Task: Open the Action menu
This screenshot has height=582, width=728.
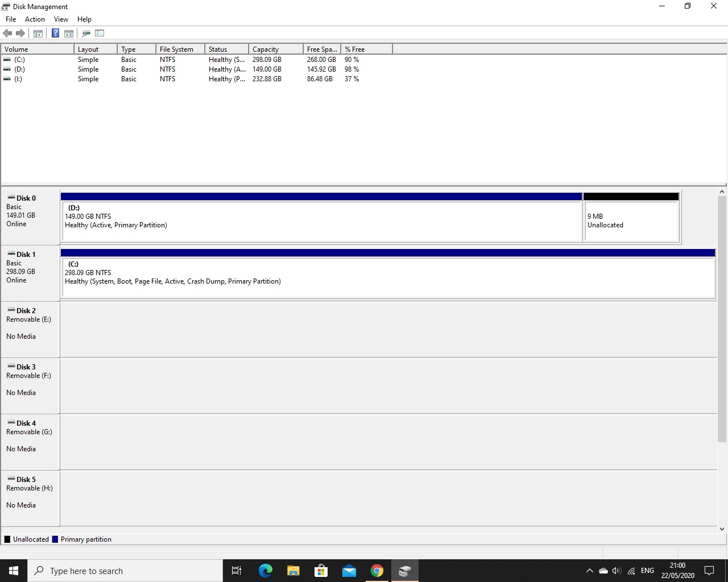Action: point(35,19)
